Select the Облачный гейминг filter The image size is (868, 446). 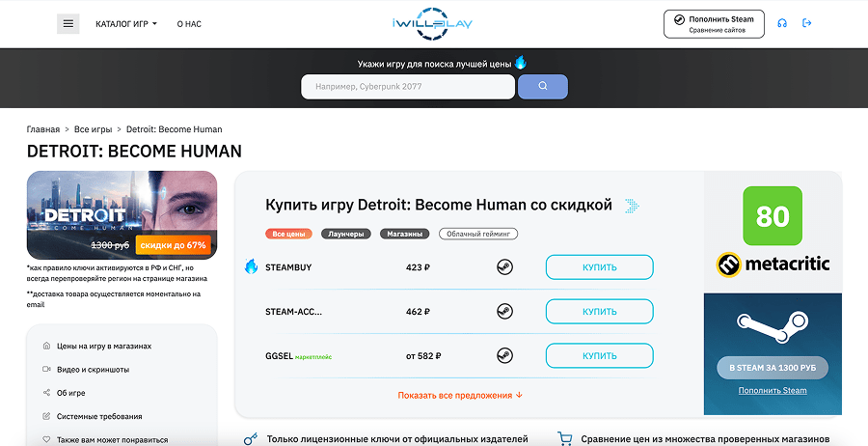[x=478, y=234]
